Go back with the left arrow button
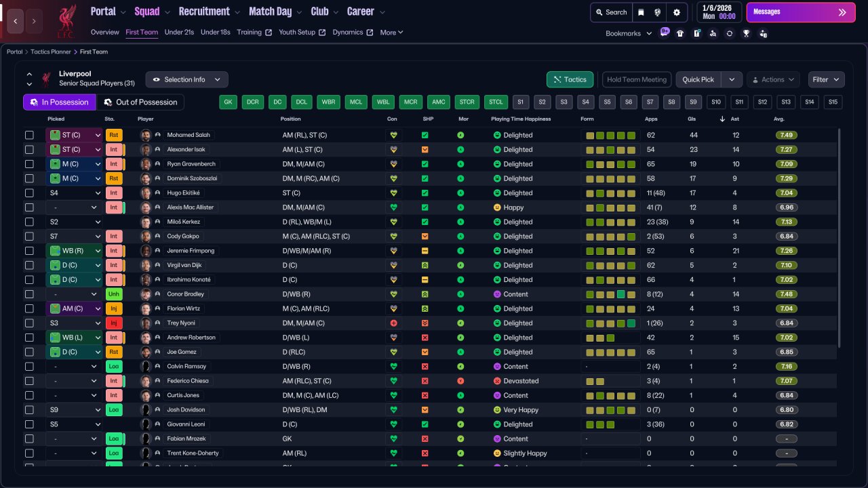Screen dimensions: 868x488 pos(16,21)
